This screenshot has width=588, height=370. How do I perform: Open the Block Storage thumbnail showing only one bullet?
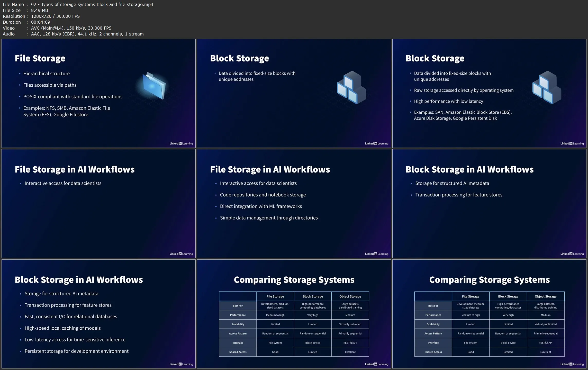point(294,93)
